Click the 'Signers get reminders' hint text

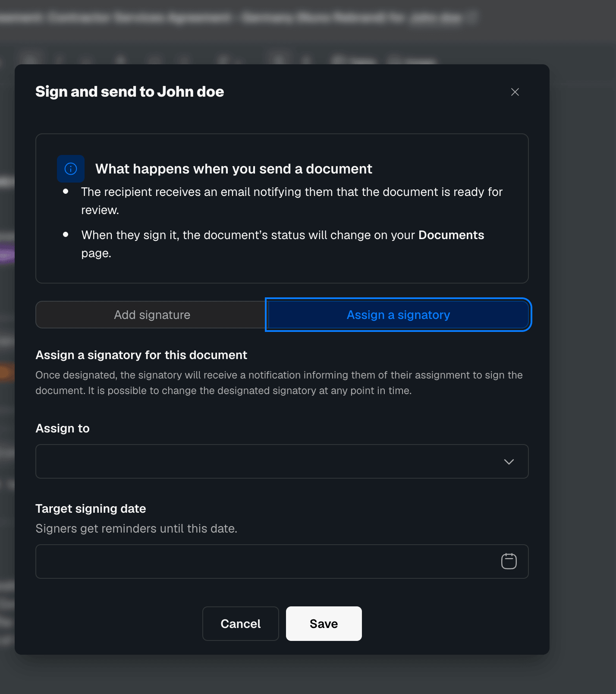(136, 528)
